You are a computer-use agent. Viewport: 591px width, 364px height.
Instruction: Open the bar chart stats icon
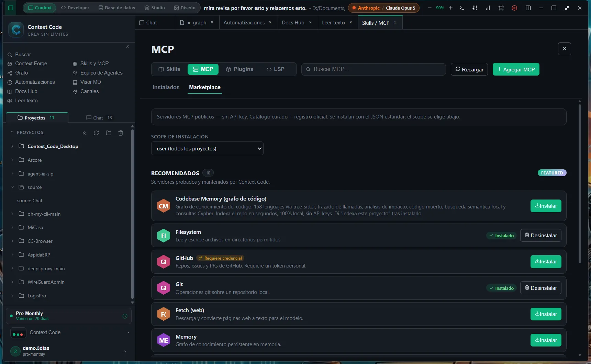coord(488,8)
